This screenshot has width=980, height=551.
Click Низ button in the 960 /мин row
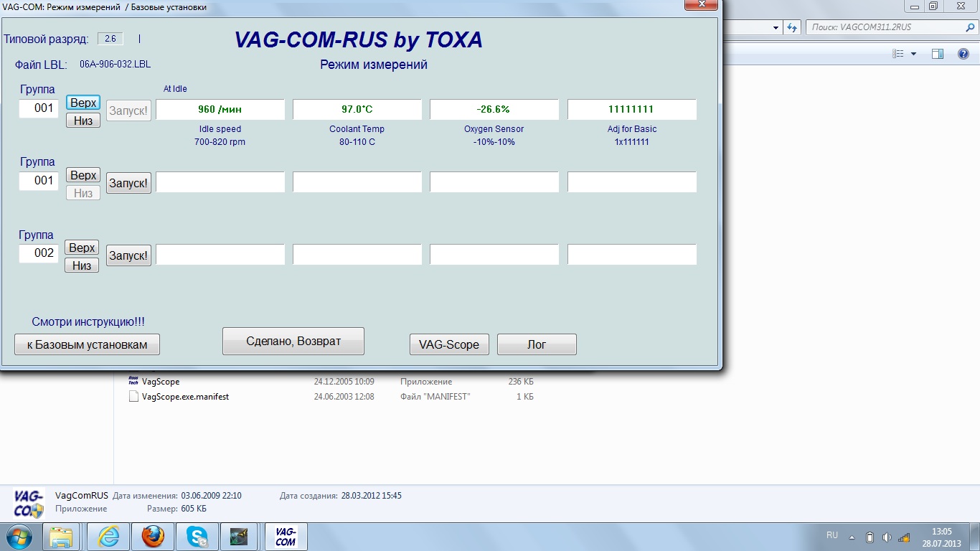83,121
